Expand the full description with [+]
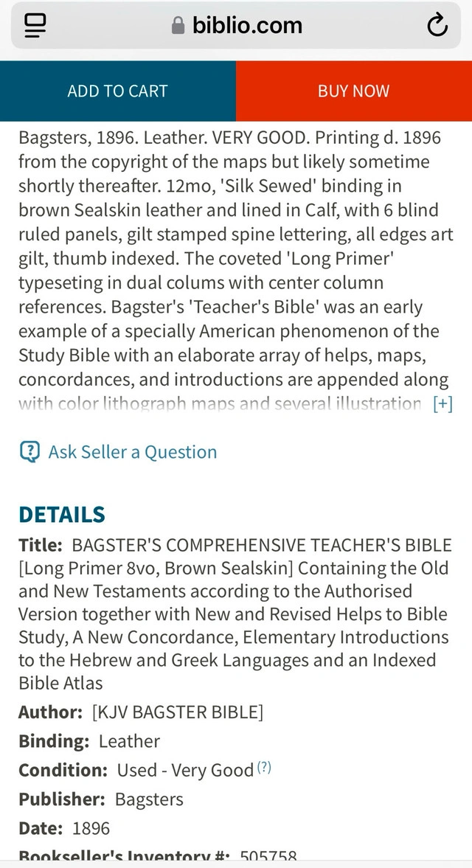 point(442,404)
